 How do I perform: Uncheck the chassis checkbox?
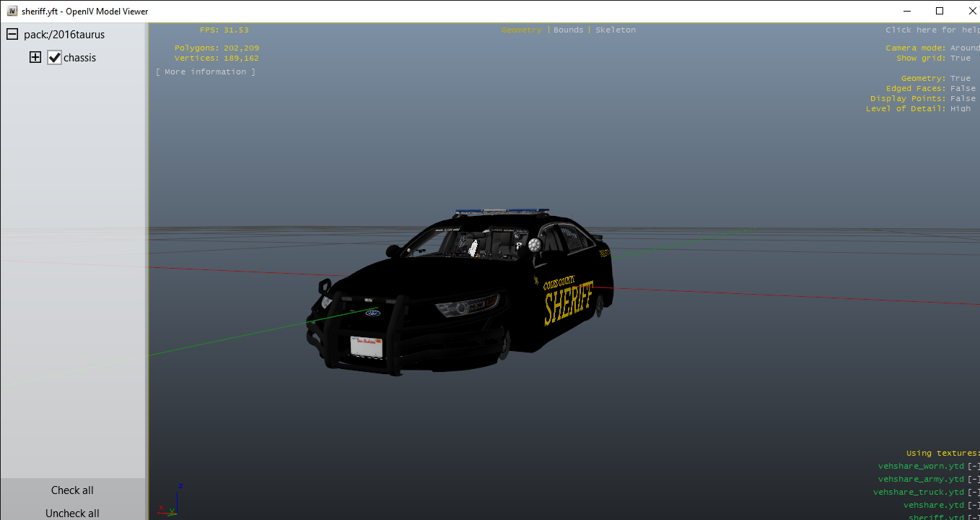(54, 58)
